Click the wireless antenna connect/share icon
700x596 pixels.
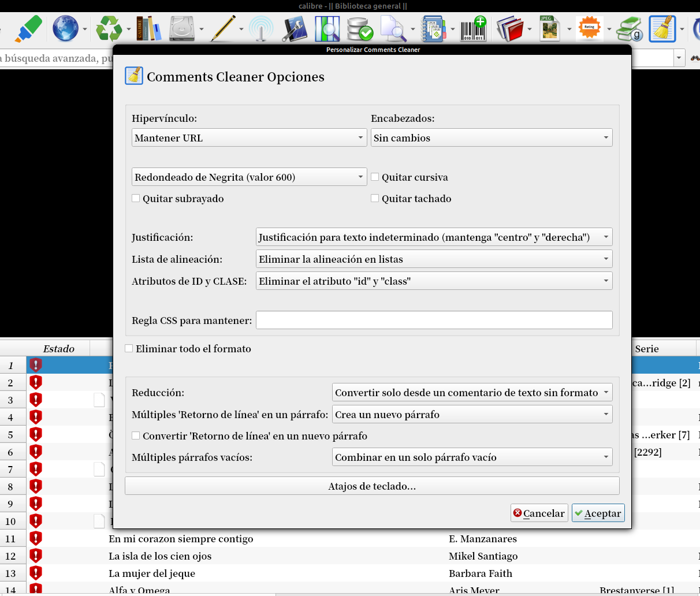261,28
